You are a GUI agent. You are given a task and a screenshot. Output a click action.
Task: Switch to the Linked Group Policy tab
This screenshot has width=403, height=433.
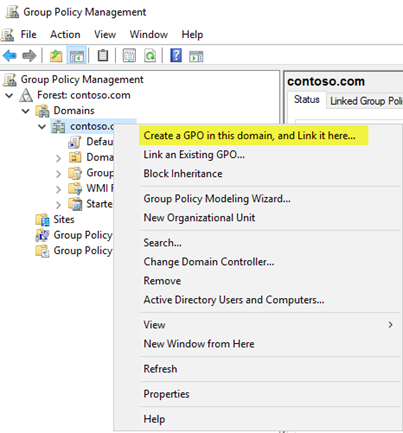(x=366, y=101)
